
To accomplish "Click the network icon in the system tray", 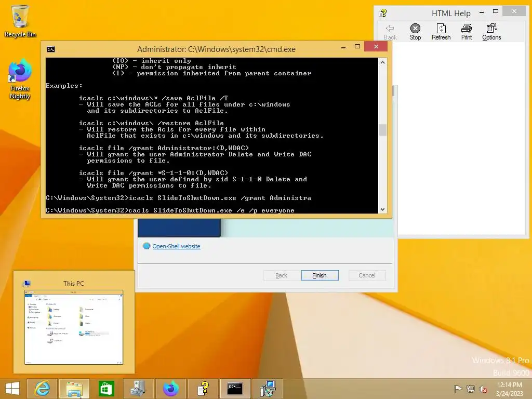I will [x=471, y=389].
